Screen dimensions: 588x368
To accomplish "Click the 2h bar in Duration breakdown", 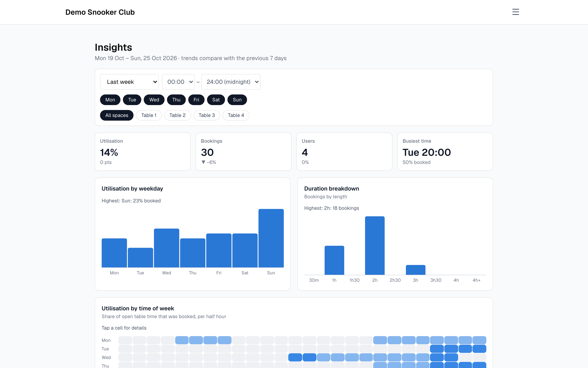I will (375, 245).
